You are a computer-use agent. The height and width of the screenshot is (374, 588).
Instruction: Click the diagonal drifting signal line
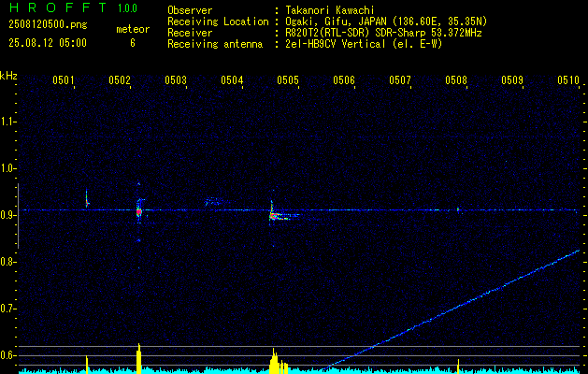click(452, 309)
